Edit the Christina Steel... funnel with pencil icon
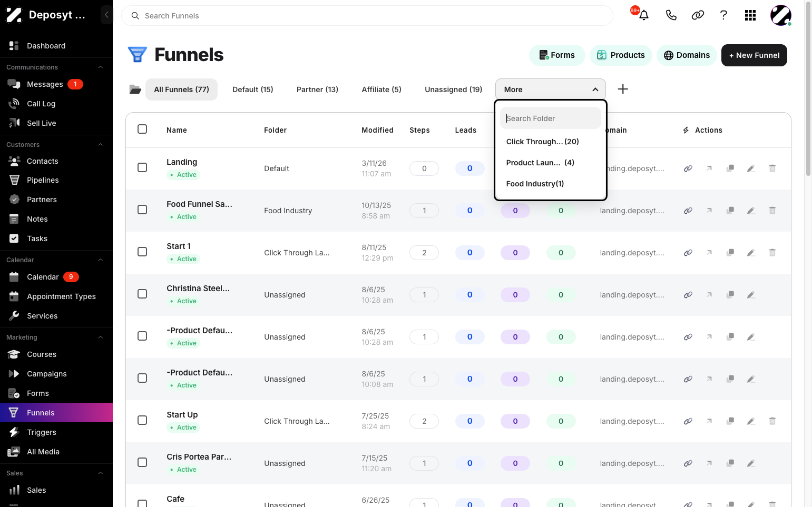The image size is (812, 507). click(x=751, y=295)
